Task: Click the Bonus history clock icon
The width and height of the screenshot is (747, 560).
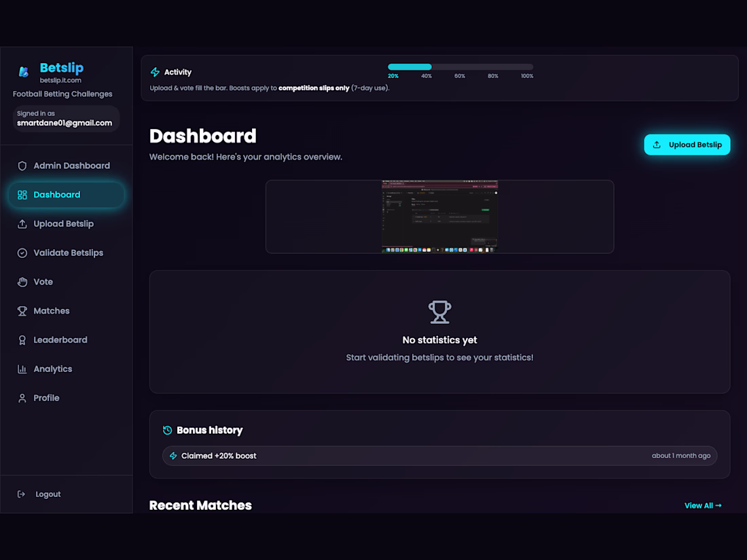Action: (167, 430)
